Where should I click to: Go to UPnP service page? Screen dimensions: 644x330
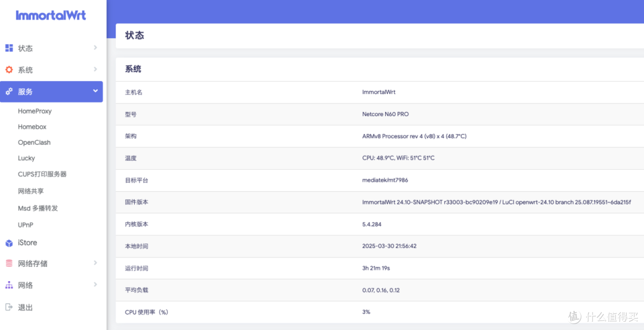26,225
